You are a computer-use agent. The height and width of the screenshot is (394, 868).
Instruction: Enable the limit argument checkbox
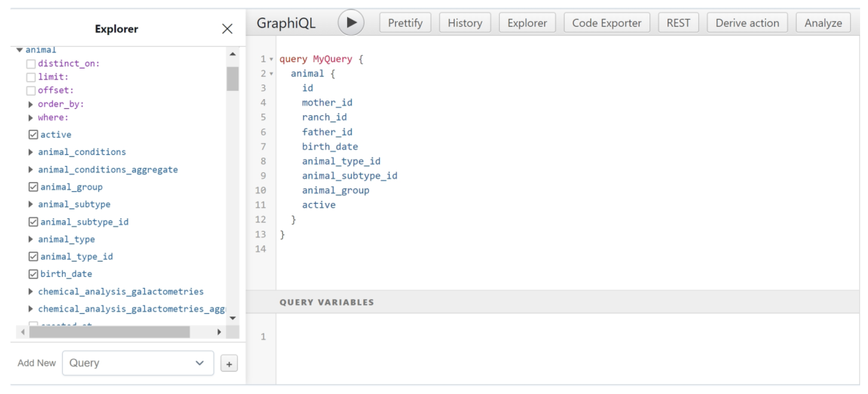tap(31, 77)
